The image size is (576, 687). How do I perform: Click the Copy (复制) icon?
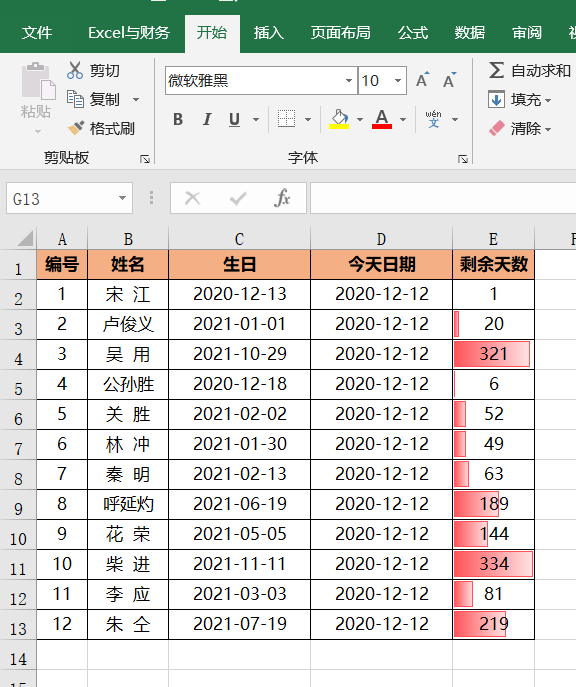pos(75,99)
